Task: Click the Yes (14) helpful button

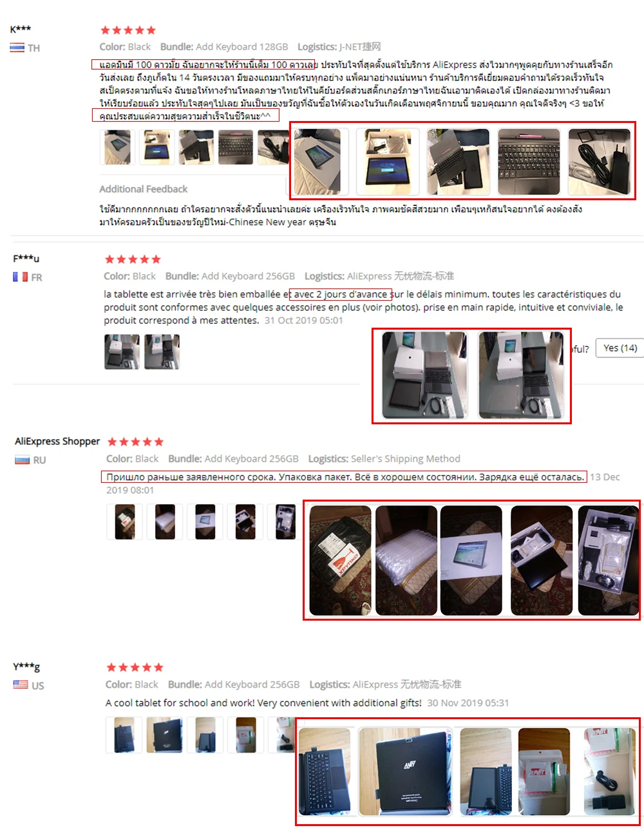Action: coord(620,348)
